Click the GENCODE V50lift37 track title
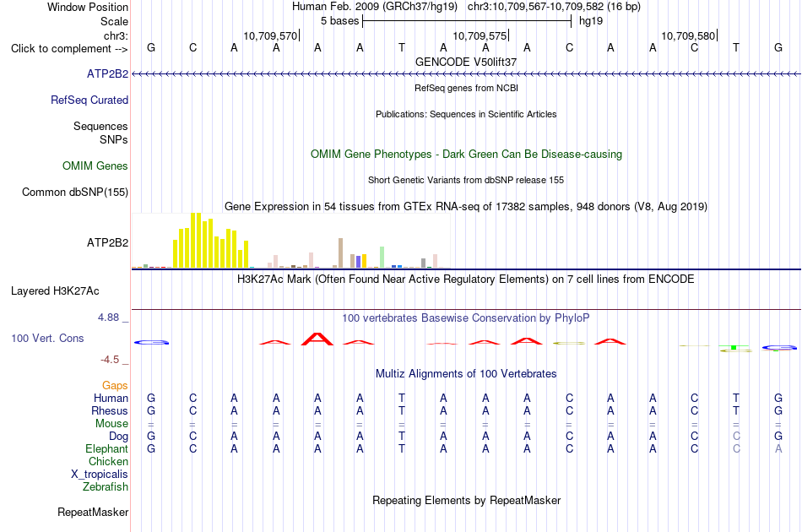The height and width of the screenshot is (532, 802). (466, 62)
